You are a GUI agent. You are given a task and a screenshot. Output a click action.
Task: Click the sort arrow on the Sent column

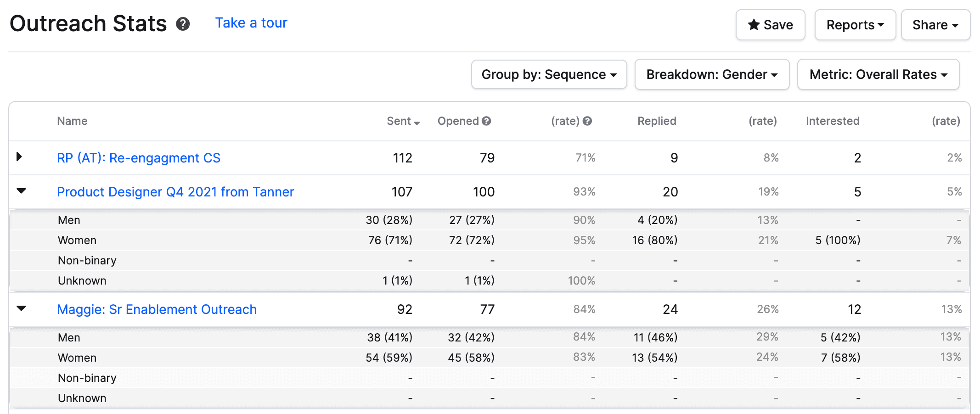417,123
